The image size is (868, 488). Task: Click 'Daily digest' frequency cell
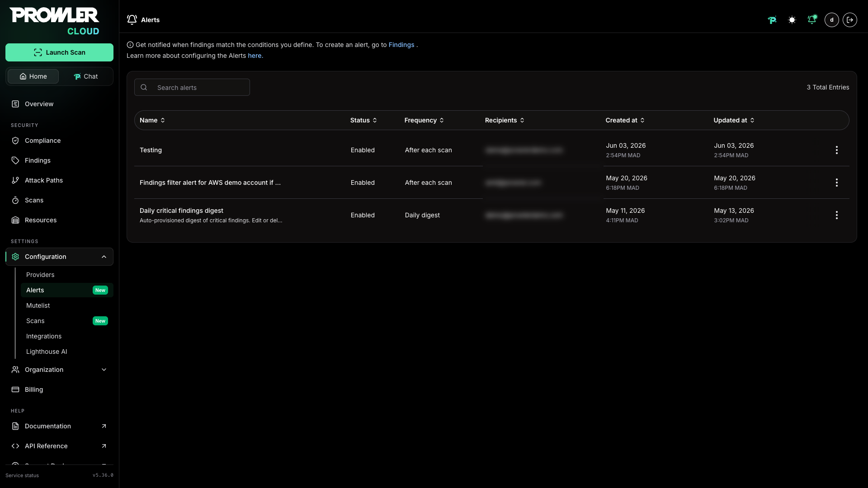click(422, 215)
